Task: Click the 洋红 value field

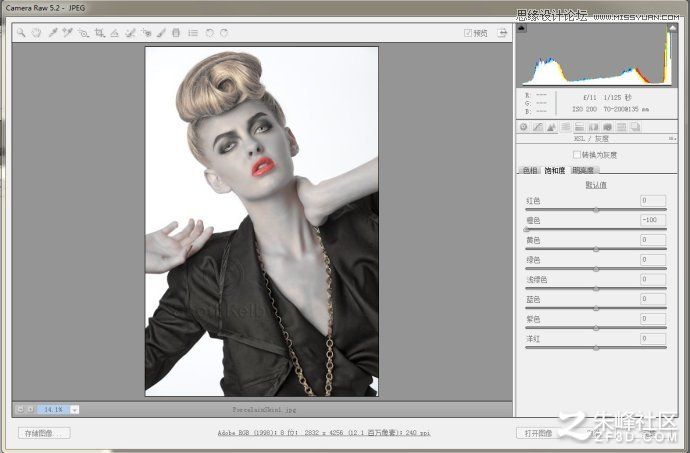Action: (x=653, y=339)
